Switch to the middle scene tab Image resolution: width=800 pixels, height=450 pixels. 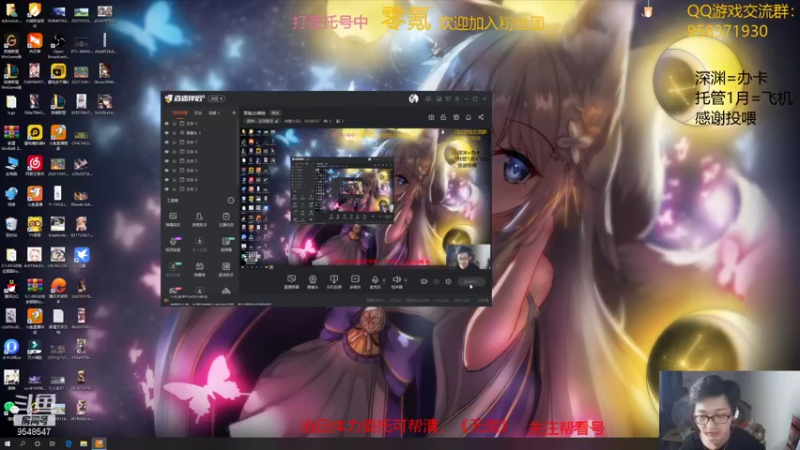198,113
